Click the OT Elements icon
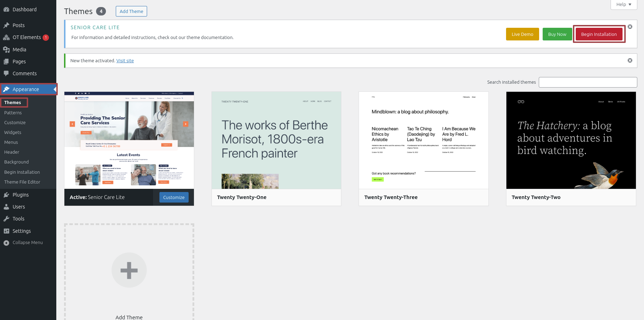 click(6, 37)
